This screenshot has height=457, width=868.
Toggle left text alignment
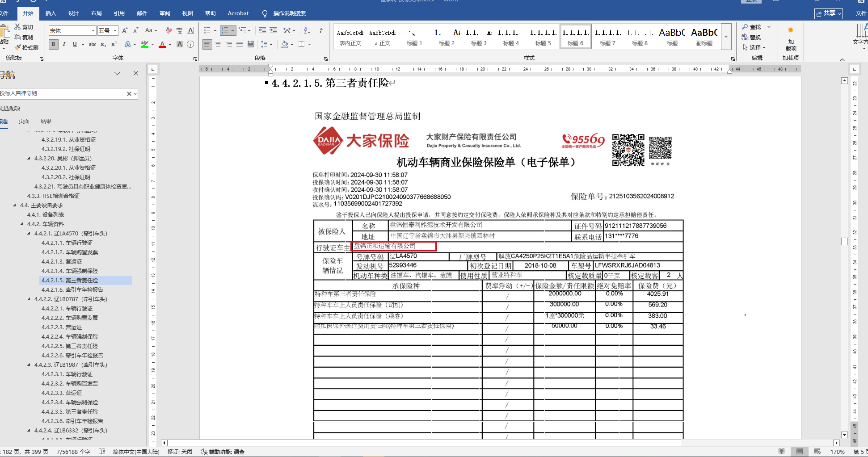click(x=207, y=44)
